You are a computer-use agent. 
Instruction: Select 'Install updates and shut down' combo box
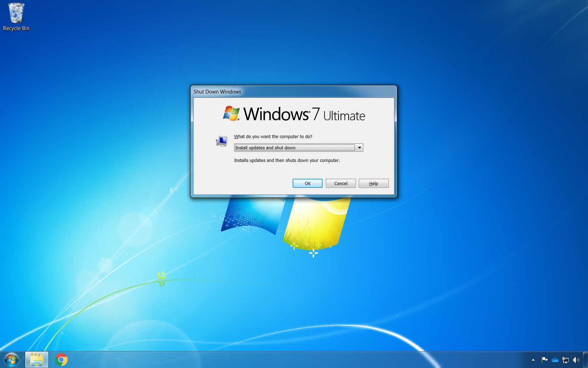299,148
